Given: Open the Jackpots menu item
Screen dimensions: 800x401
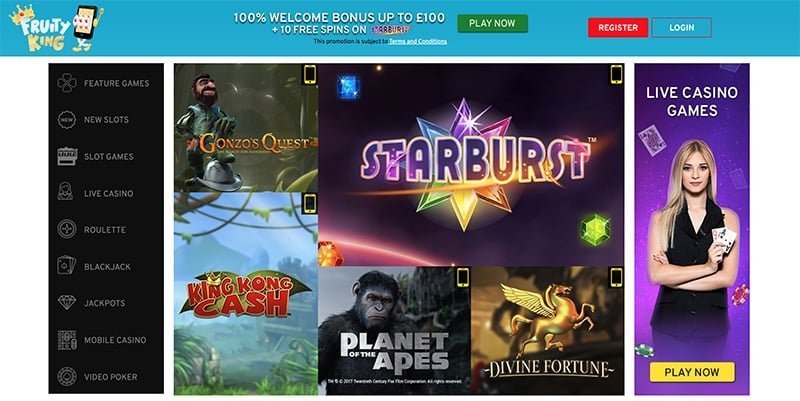Looking at the screenshot, I should click(x=106, y=303).
